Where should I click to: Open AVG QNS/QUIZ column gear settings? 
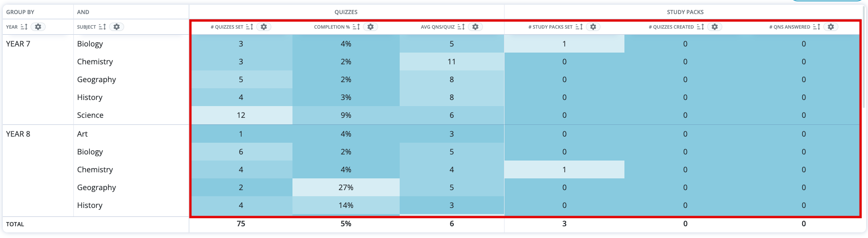click(475, 27)
